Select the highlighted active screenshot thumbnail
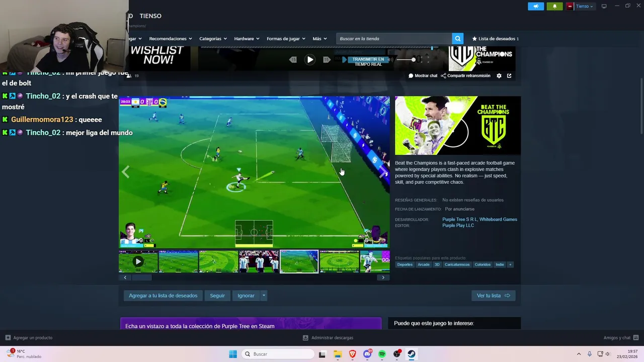This screenshot has width=644, height=362. pos(299,261)
